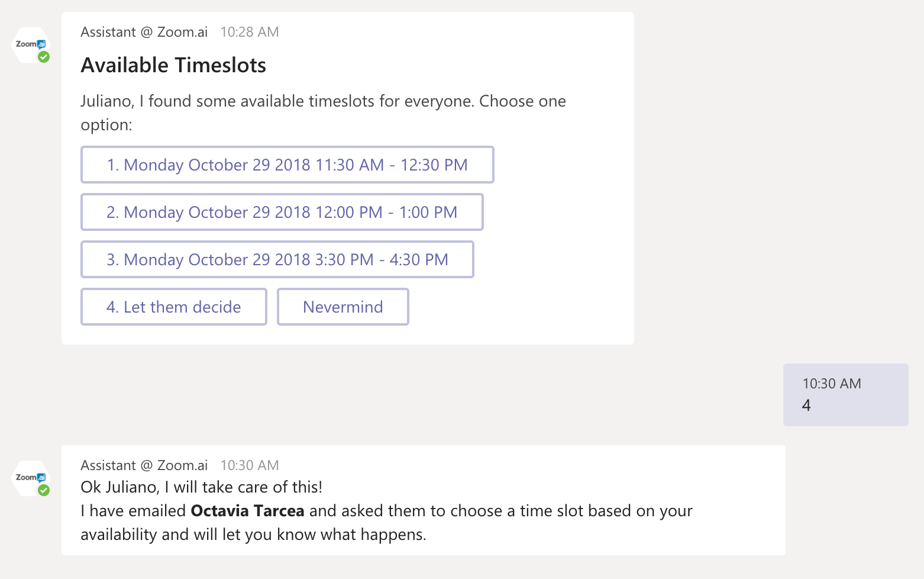Click the "Ok Juliano, I will take care" line
924x579 pixels.
pos(201,487)
